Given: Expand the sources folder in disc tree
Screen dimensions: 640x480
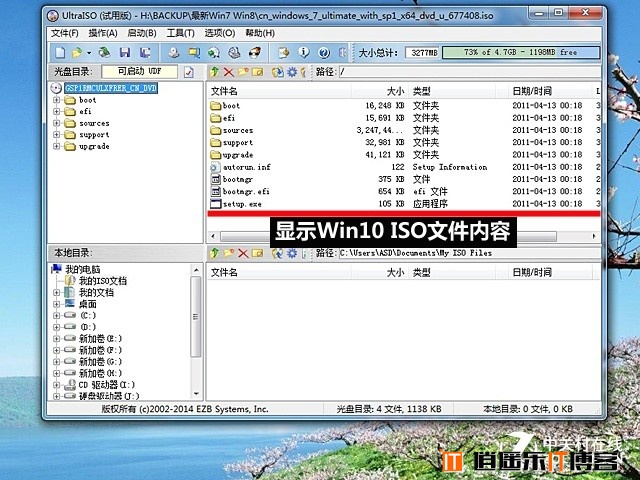Looking at the screenshot, I should (x=56, y=123).
